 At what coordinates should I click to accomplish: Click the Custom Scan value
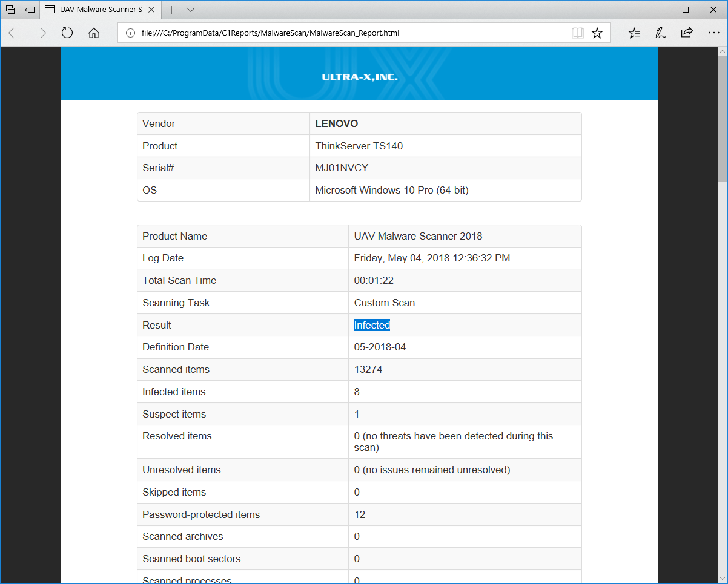pos(385,303)
